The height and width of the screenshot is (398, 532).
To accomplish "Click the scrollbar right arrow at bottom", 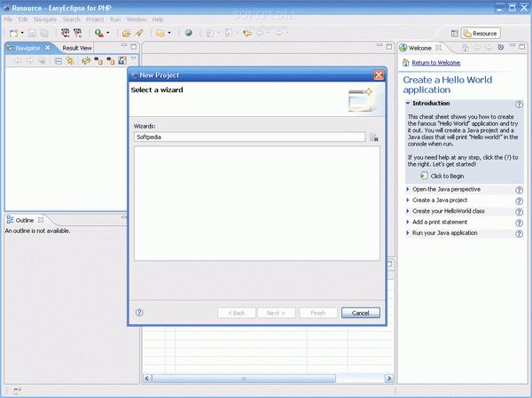I will point(389,378).
